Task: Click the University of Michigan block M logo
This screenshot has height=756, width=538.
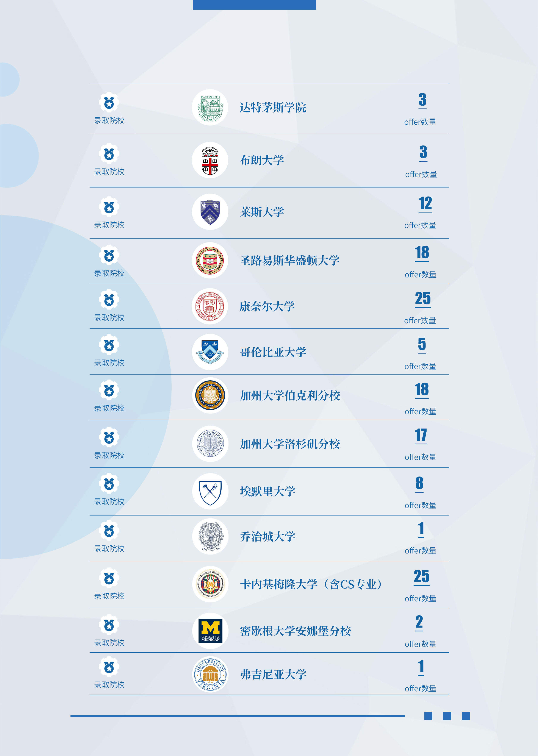Action: point(210,631)
